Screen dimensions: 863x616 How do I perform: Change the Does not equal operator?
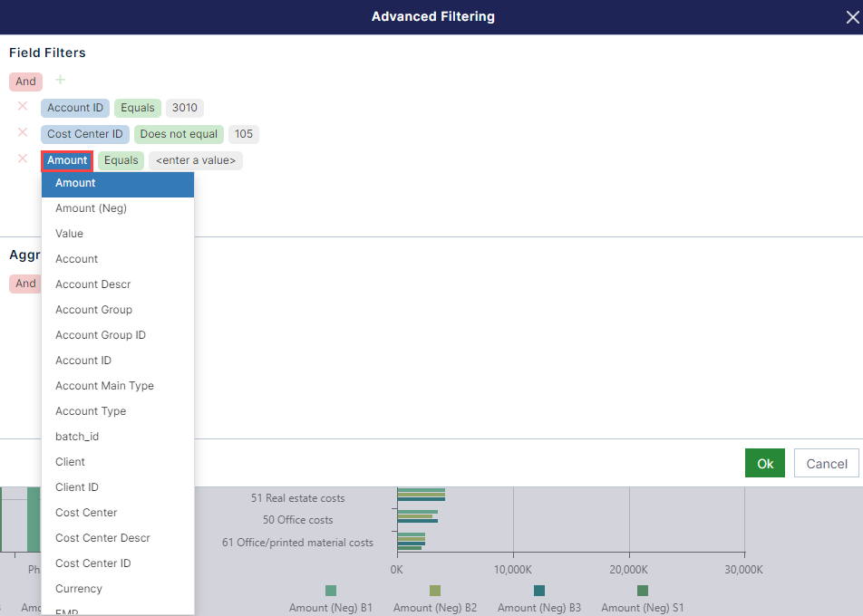coord(179,133)
